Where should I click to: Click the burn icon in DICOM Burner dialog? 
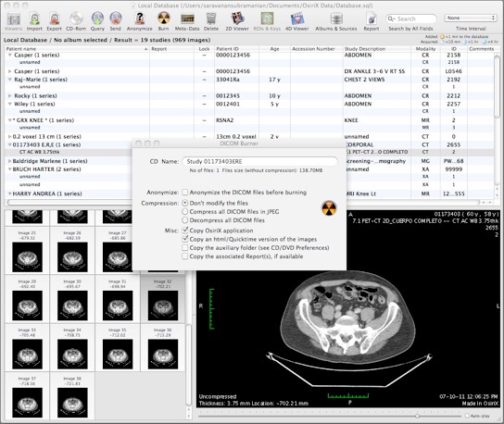[329, 208]
